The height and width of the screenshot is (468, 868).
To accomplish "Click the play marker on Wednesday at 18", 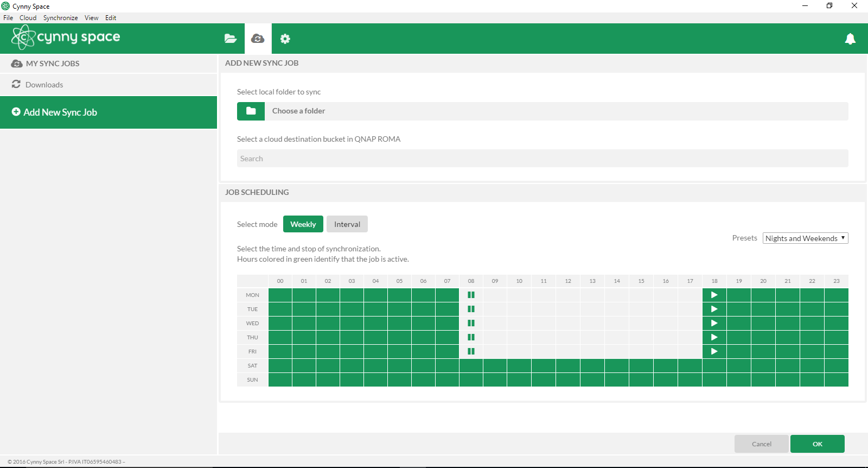I will 714,323.
